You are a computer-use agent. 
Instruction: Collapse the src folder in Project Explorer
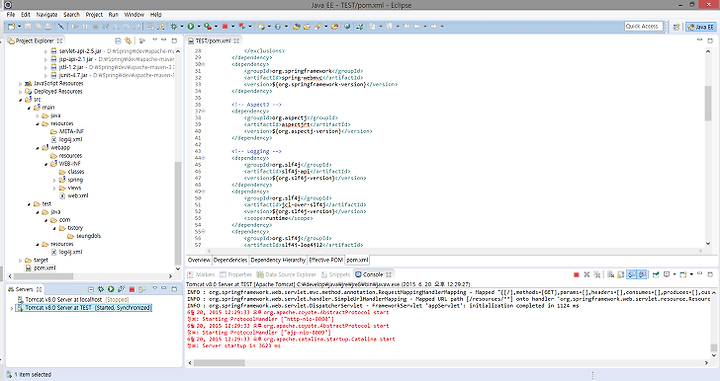(x=21, y=100)
